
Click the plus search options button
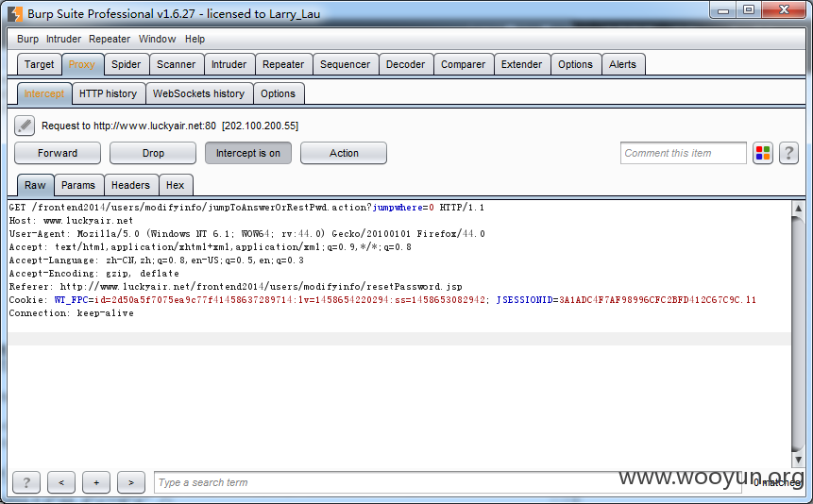click(x=96, y=482)
